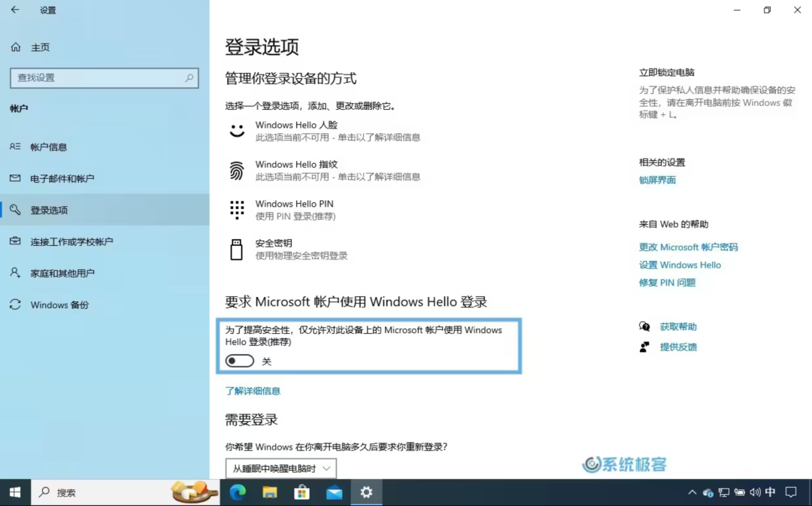Launch Microsoft Edge from taskbar
Viewport: 812px width, 506px height.
pos(238,492)
